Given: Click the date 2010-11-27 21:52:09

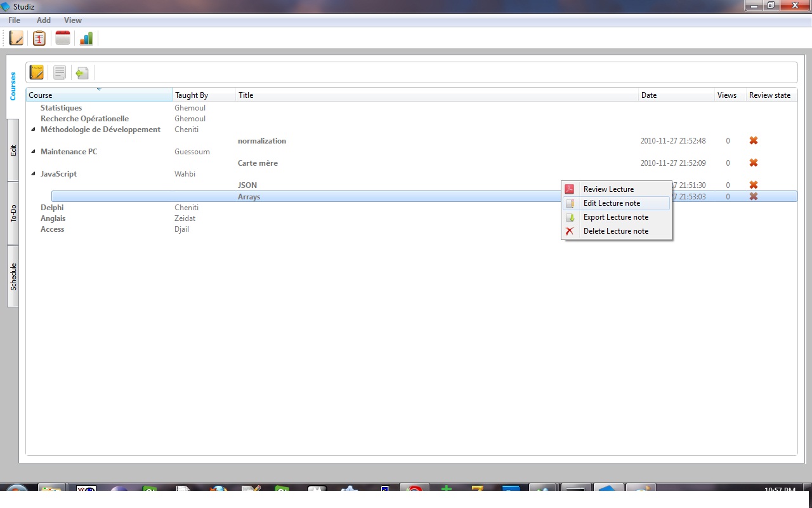Looking at the screenshot, I should pos(673,163).
